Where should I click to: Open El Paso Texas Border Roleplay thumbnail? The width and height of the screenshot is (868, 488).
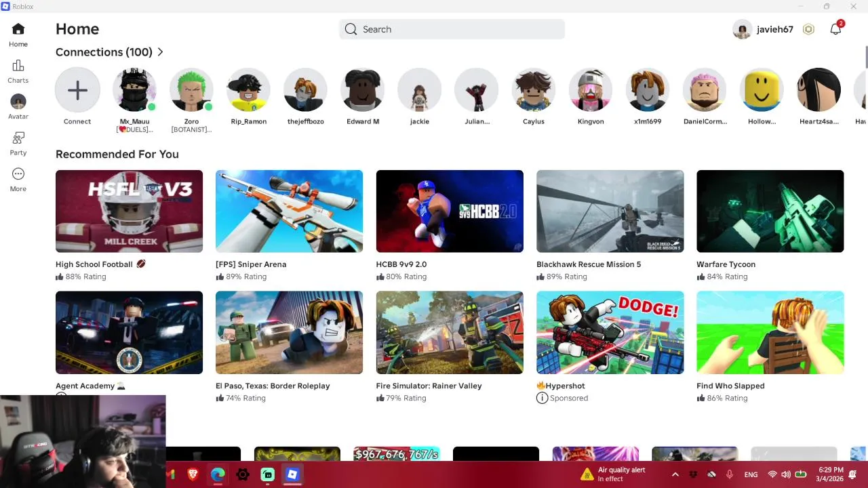point(289,333)
